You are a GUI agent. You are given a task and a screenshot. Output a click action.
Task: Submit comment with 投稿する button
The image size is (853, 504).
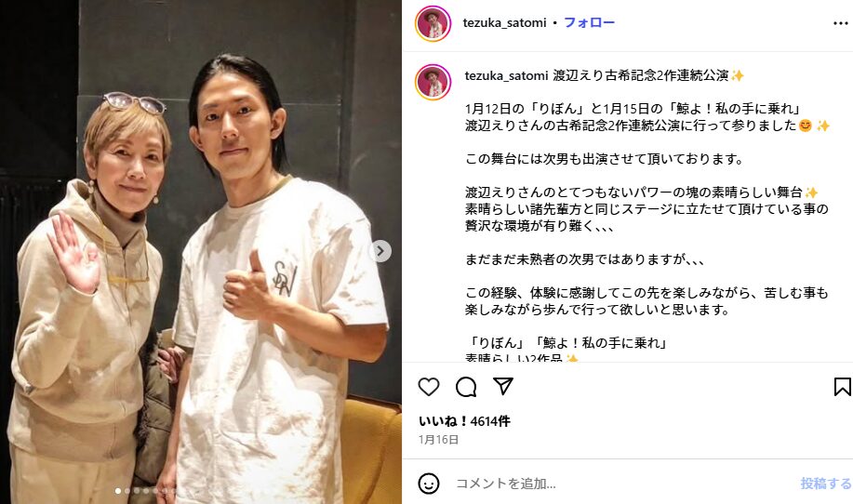tap(826, 483)
